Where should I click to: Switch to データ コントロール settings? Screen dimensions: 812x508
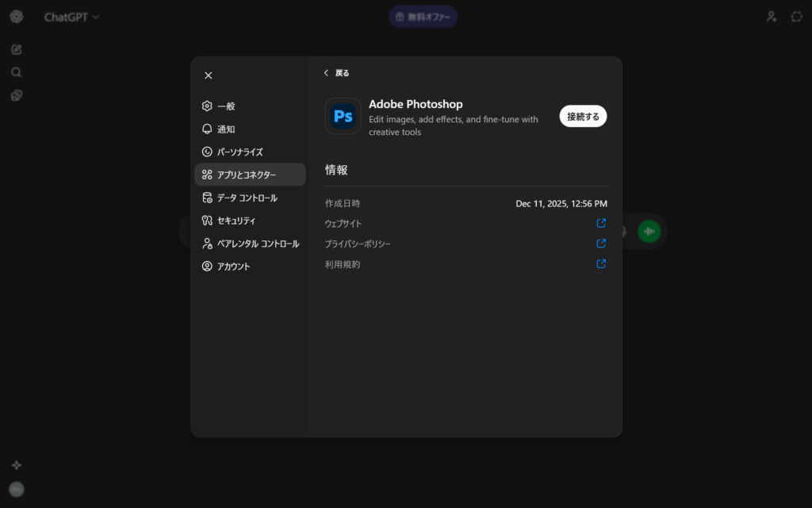(247, 198)
